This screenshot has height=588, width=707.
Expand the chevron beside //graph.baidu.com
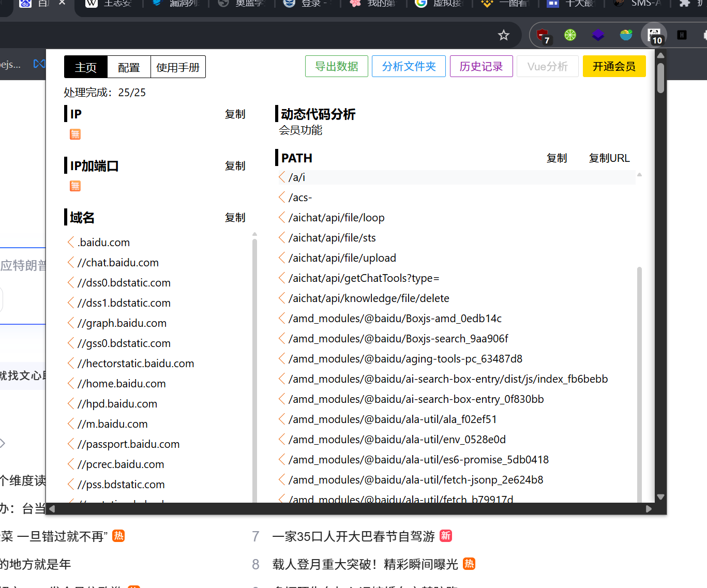(71, 323)
